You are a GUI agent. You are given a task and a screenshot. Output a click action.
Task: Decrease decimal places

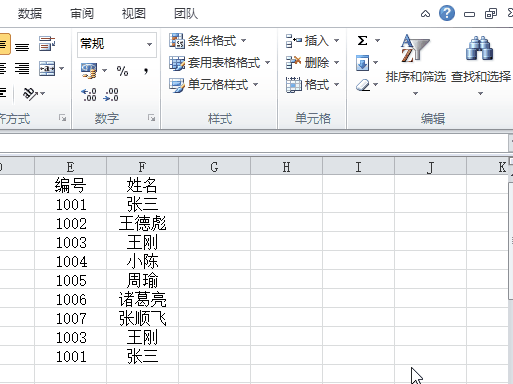[x=111, y=95]
